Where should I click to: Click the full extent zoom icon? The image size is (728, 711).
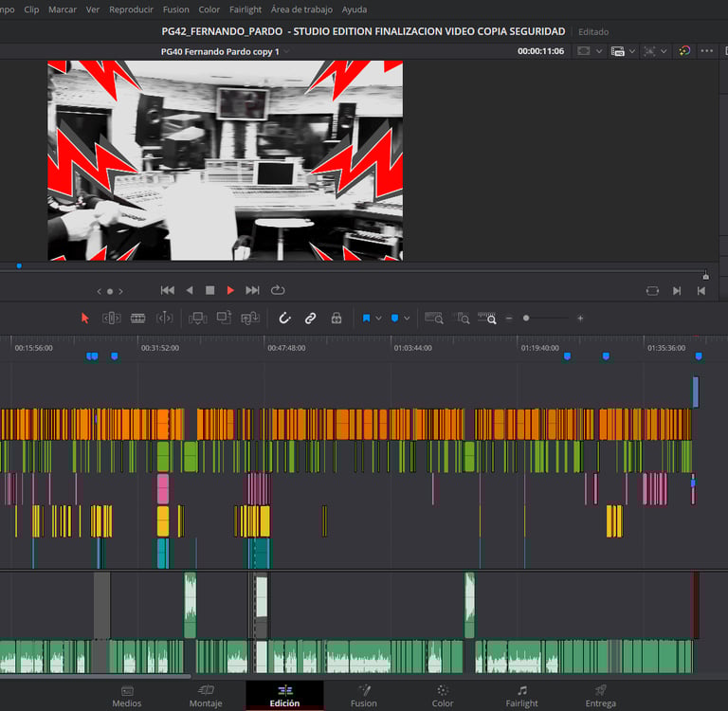coord(434,319)
